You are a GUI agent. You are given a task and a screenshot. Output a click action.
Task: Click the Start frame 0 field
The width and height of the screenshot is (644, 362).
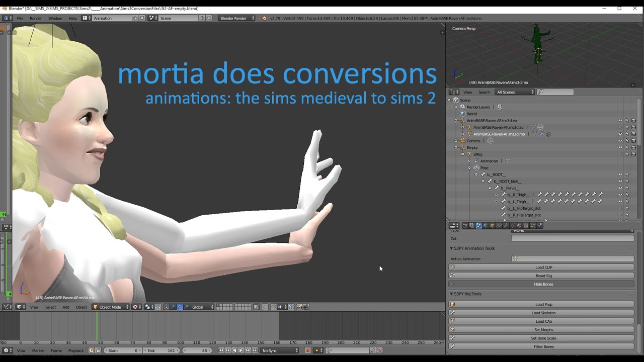(x=122, y=350)
